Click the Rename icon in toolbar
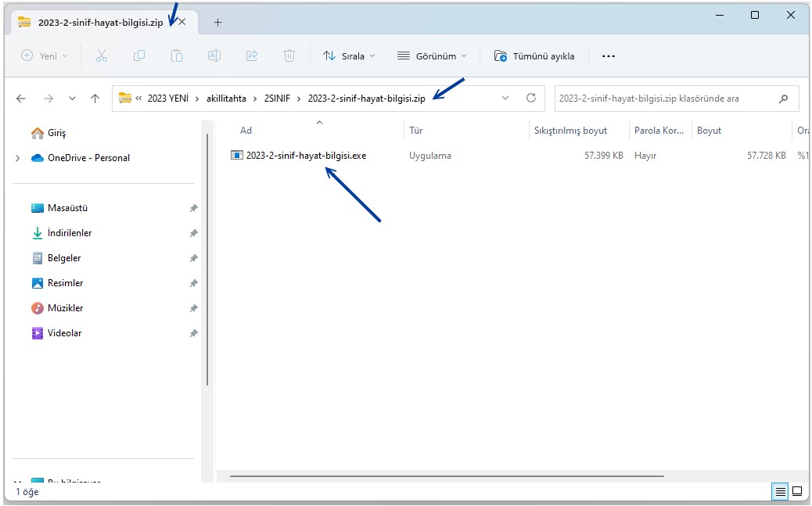Screen dimensions: 812x506 click(214, 56)
